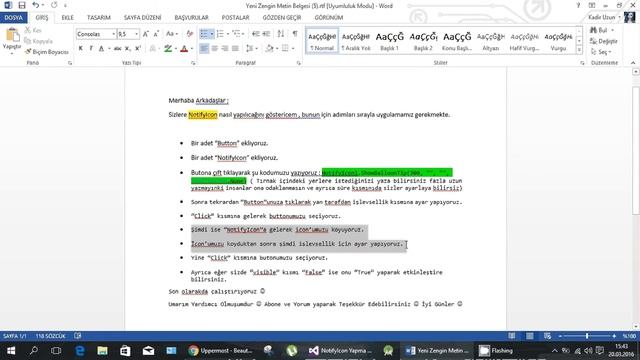Open the Yazı Tipi dialog launcher
640x360 pixels.
click(193, 63)
